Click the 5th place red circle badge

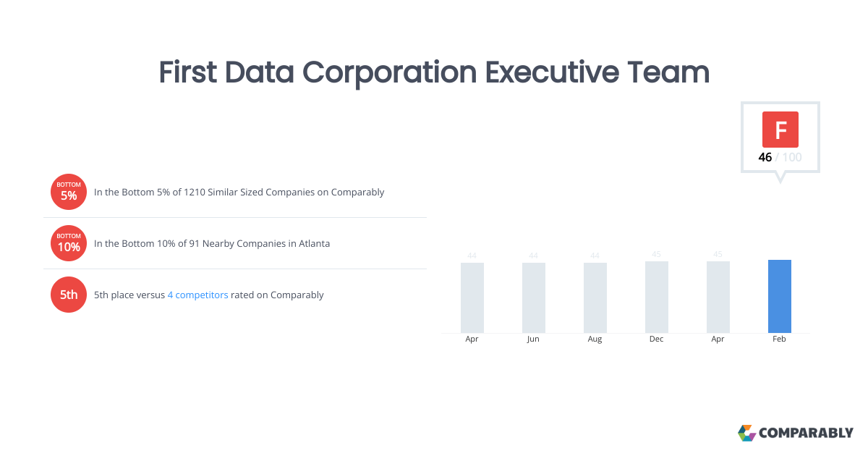coord(69,295)
